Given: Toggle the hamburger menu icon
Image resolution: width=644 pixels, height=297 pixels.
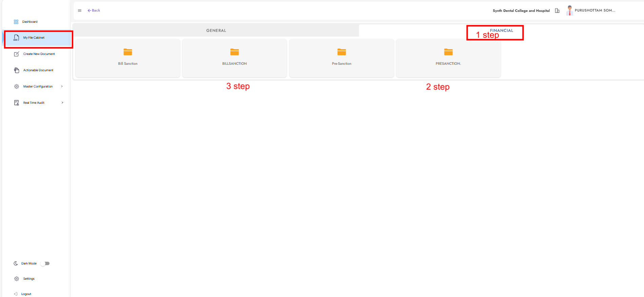Looking at the screenshot, I should pos(80,11).
